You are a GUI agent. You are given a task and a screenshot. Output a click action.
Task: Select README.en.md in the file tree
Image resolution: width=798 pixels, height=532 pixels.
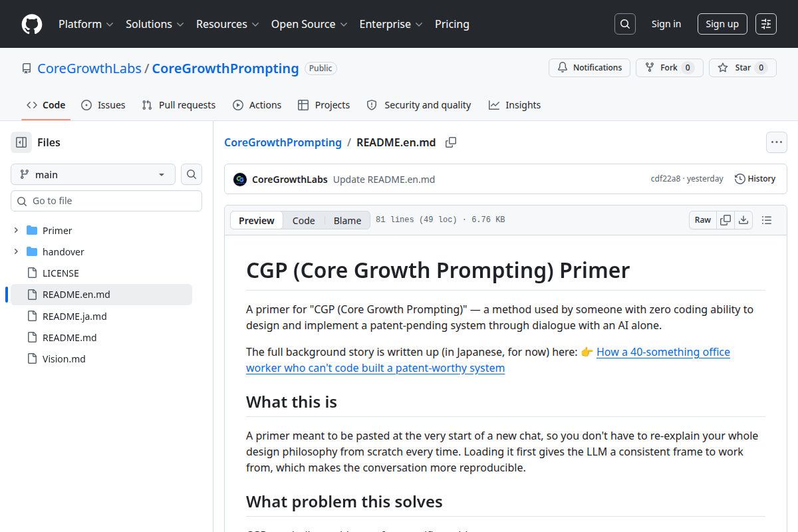click(x=101, y=295)
